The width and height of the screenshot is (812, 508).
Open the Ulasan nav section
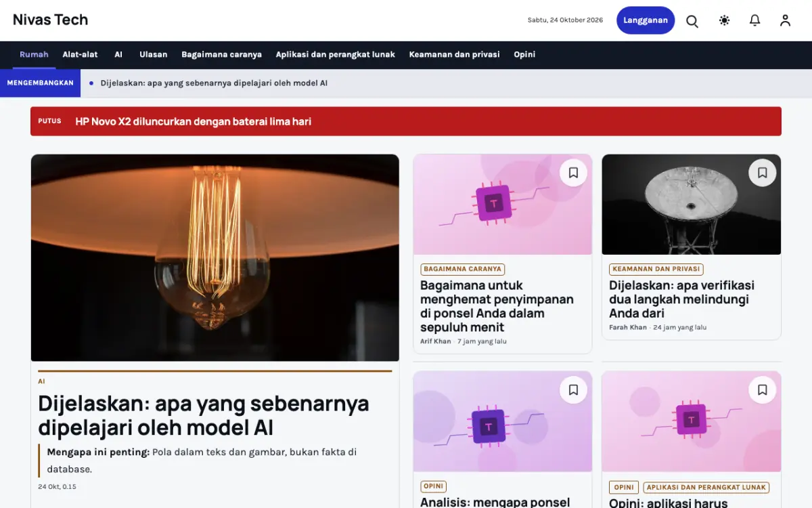coord(154,55)
